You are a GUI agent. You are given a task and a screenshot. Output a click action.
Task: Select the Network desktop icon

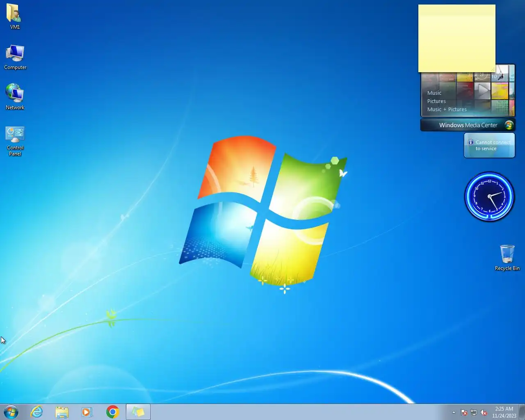click(x=15, y=97)
